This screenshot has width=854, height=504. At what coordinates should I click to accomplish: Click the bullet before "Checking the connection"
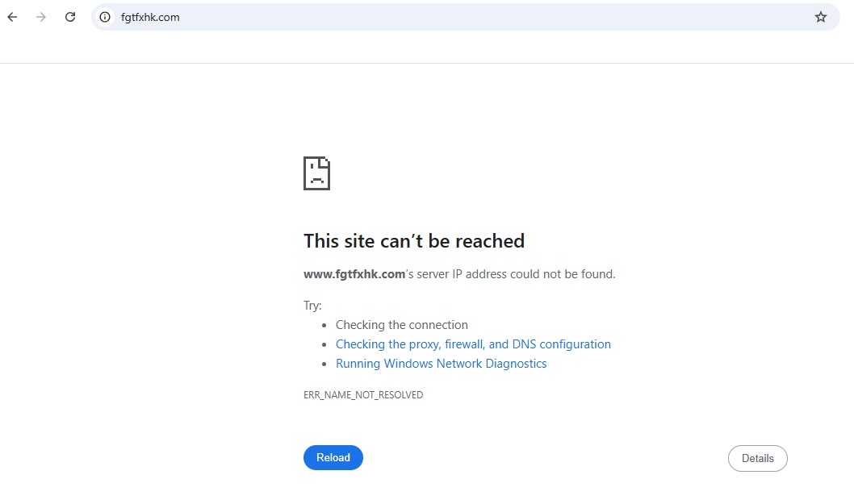click(324, 326)
